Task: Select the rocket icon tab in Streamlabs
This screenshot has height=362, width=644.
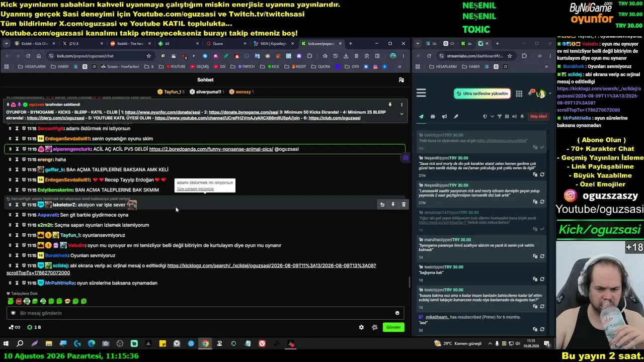Action: click(456, 117)
